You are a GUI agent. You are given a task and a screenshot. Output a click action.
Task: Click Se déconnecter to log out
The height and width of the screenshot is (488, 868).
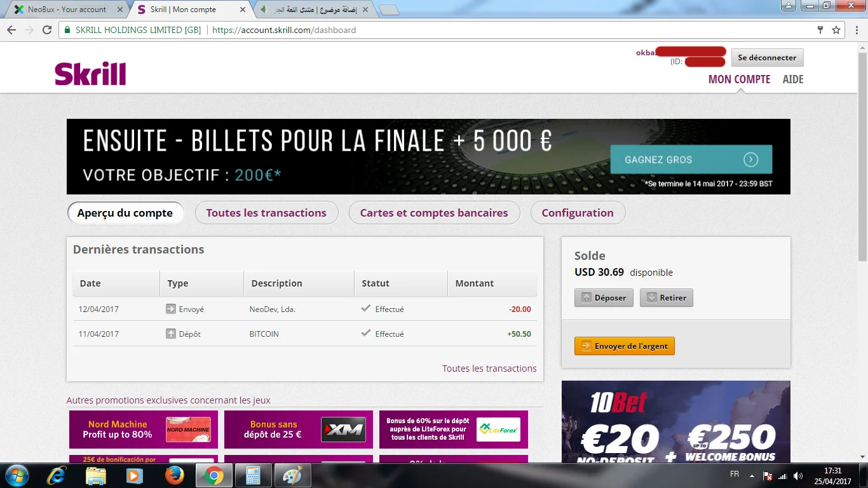[x=767, y=58]
